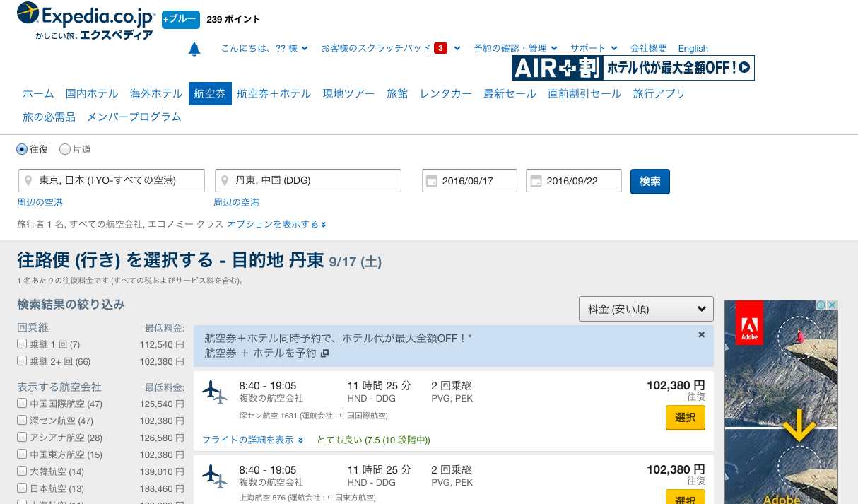858x504 pixels.
Task: Open the 航空券 tab
Action: (x=210, y=93)
